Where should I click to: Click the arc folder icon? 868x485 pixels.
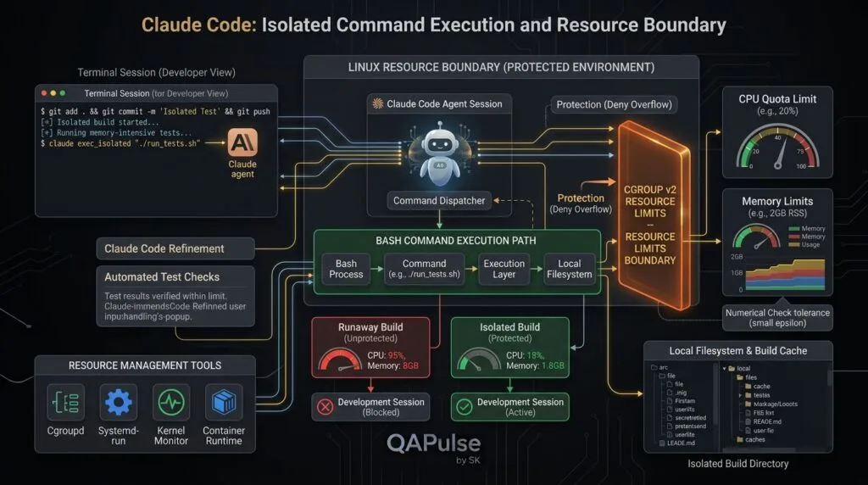pyautogui.click(x=654, y=367)
